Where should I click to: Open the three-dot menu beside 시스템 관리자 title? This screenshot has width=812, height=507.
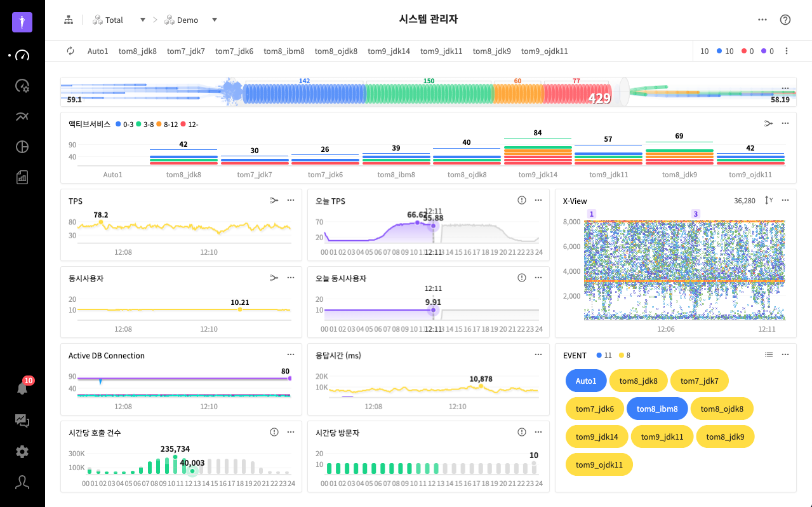tap(762, 20)
